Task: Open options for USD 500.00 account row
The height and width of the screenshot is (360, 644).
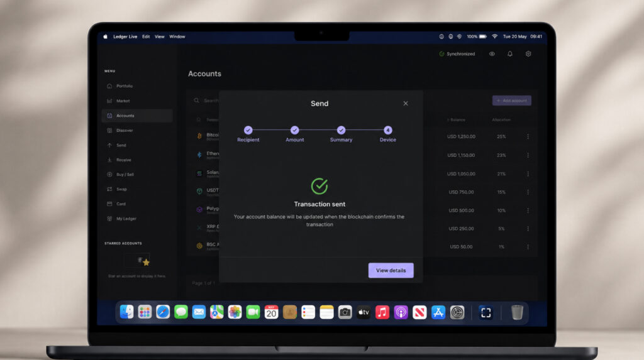Action: pyautogui.click(x=528, y=210)
